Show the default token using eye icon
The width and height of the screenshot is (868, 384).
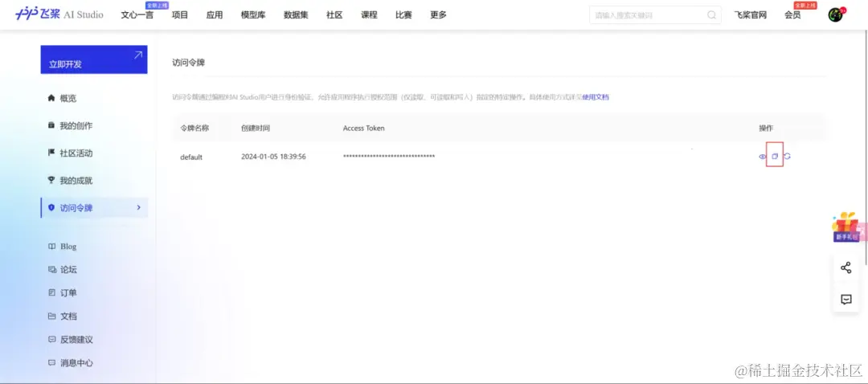762,157
